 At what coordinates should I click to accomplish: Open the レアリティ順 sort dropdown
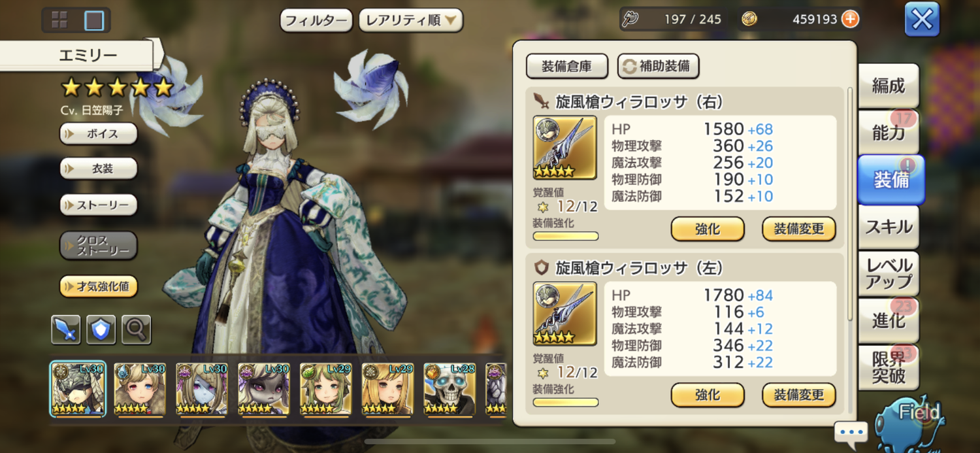tap(410, 20)
